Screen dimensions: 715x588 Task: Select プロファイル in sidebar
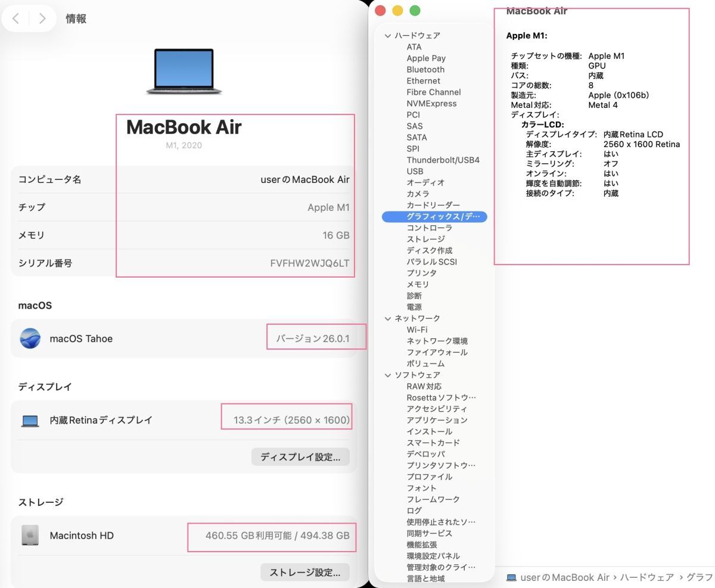click(x=430, y=477)
